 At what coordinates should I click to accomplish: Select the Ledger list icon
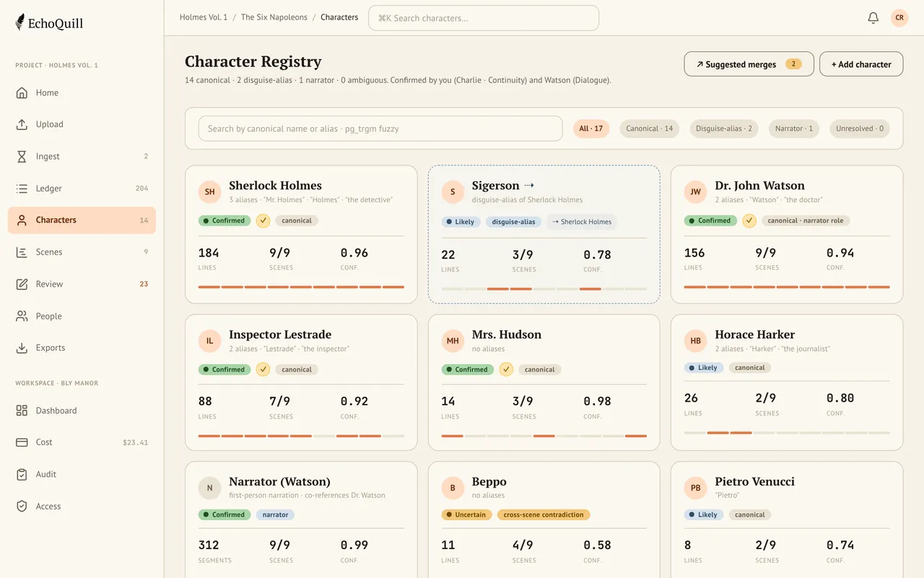click(x=22, y=188)
